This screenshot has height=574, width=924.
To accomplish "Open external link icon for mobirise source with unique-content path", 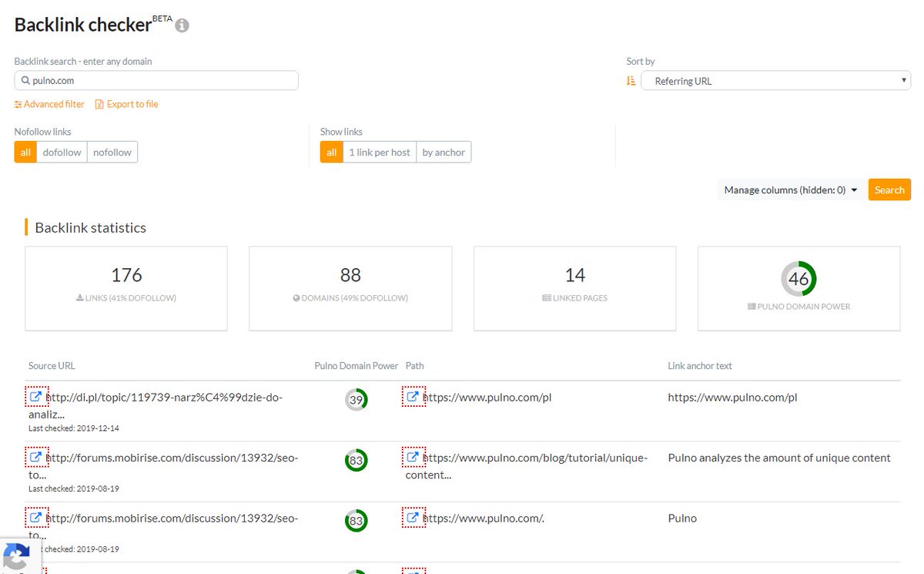I will (x=36, y=457).
